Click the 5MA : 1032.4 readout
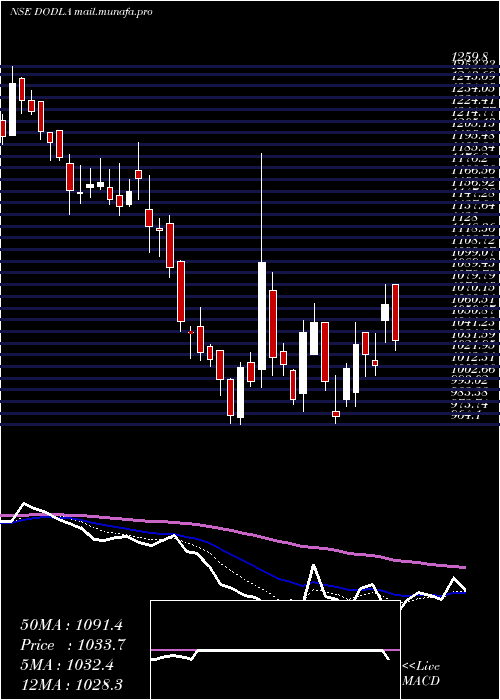 (x=67, y=665)
